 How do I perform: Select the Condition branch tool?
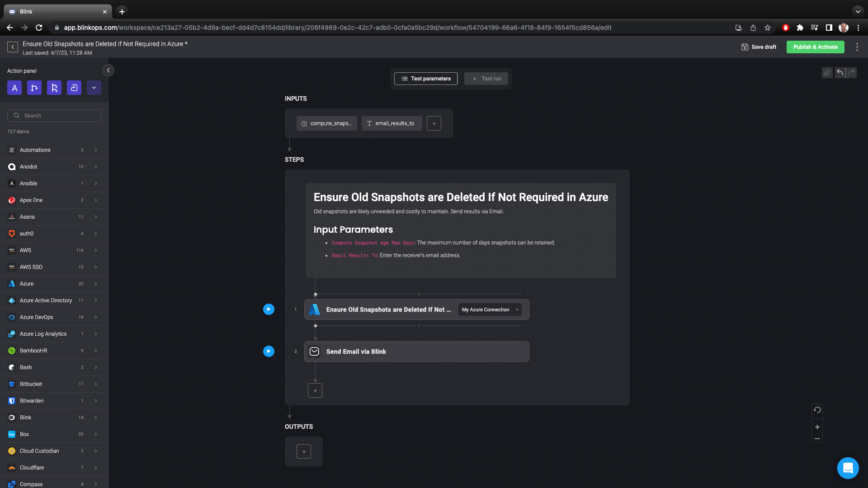[34, 88]
